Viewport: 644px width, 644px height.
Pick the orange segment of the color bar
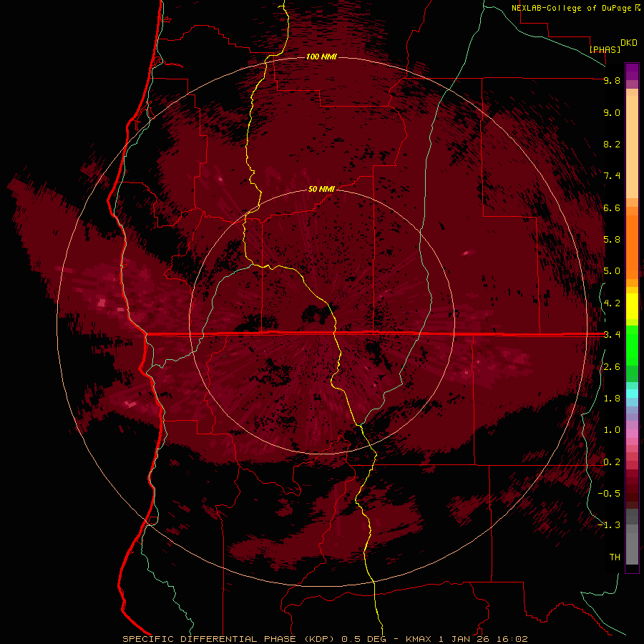(632, 248)
